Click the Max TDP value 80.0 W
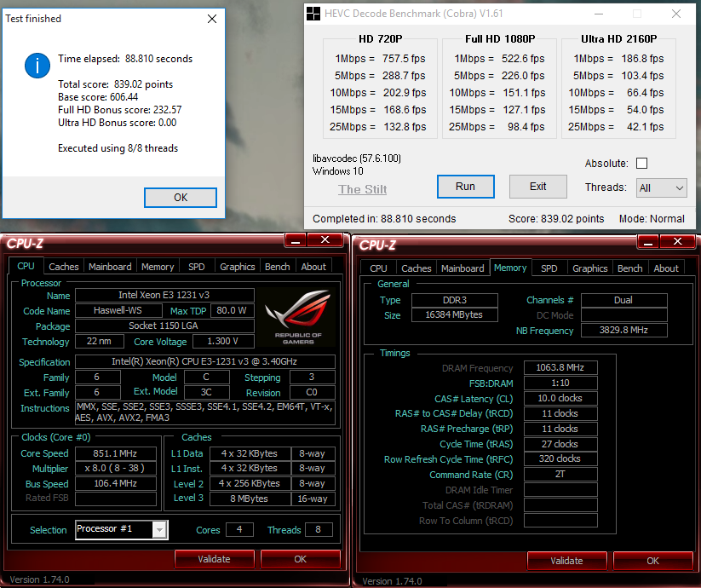Screen dimensions: 701x588 pos(232,310)
